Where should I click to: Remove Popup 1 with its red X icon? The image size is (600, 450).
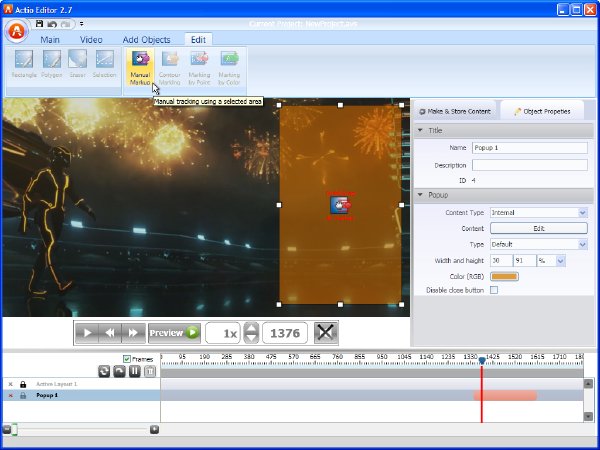click(x=10, y=396)
